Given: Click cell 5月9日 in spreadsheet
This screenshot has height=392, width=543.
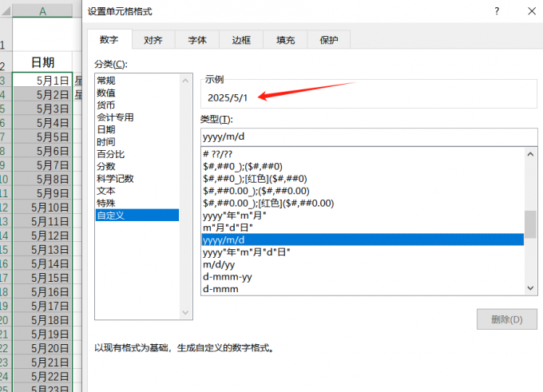Looking at the screenshot, I should click(x=42, y=193).
